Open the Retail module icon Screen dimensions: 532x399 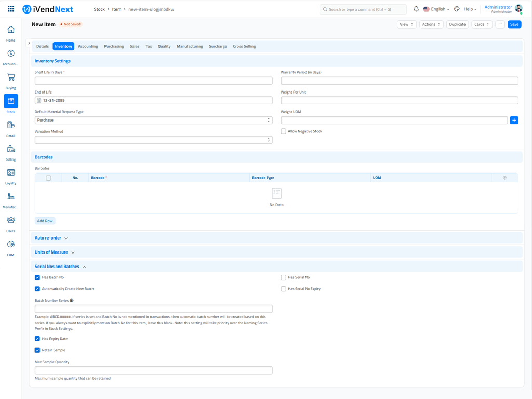pyautogui.click(x=10, y=125)
